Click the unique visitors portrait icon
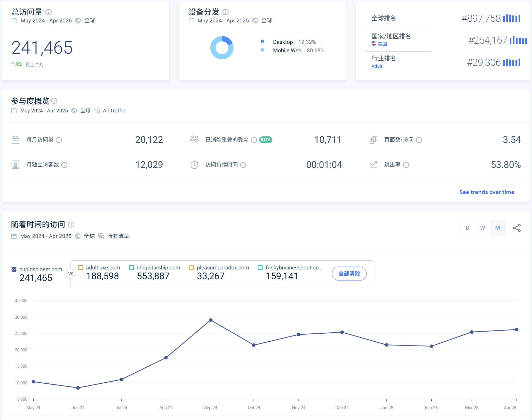532x420 pixels. (15, 165)
